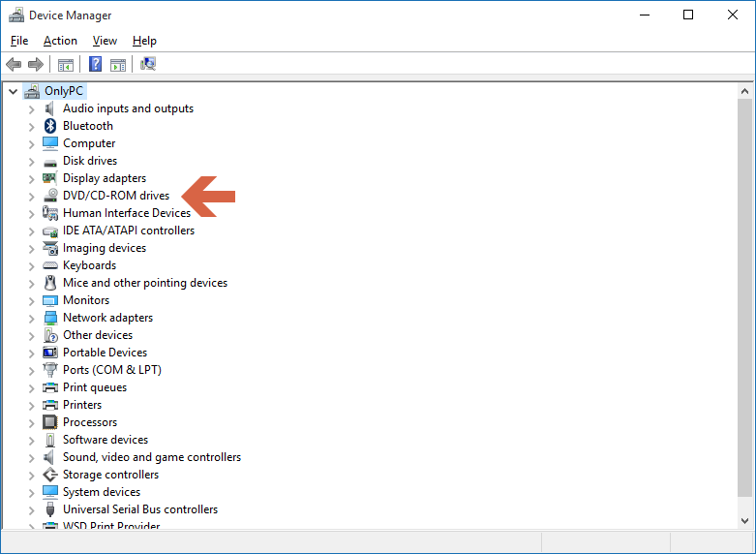
Task: Click the Device Manager title bar icon
Action: 16,15
